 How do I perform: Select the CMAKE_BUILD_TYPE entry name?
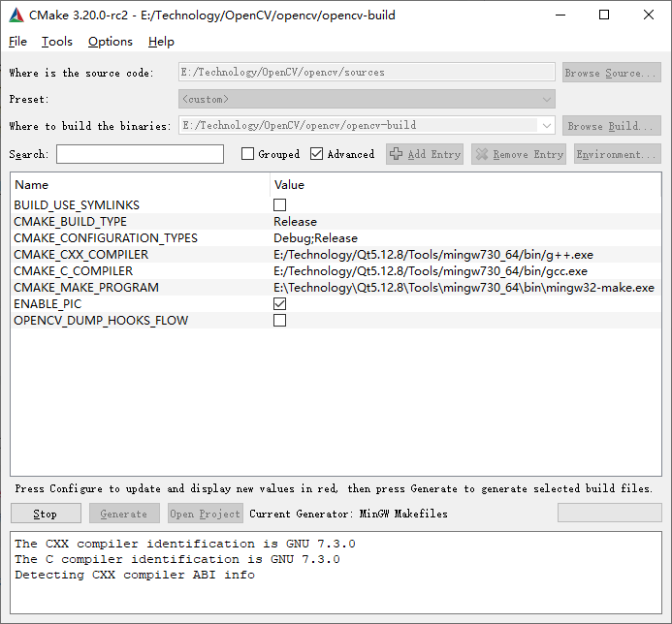point(70,222)
